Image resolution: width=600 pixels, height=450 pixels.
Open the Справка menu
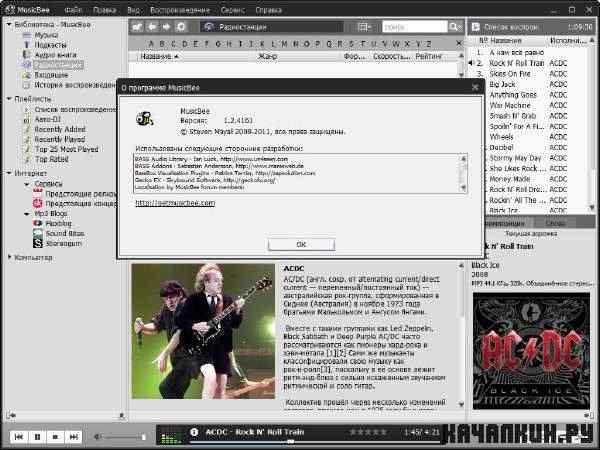coord(268,10)
